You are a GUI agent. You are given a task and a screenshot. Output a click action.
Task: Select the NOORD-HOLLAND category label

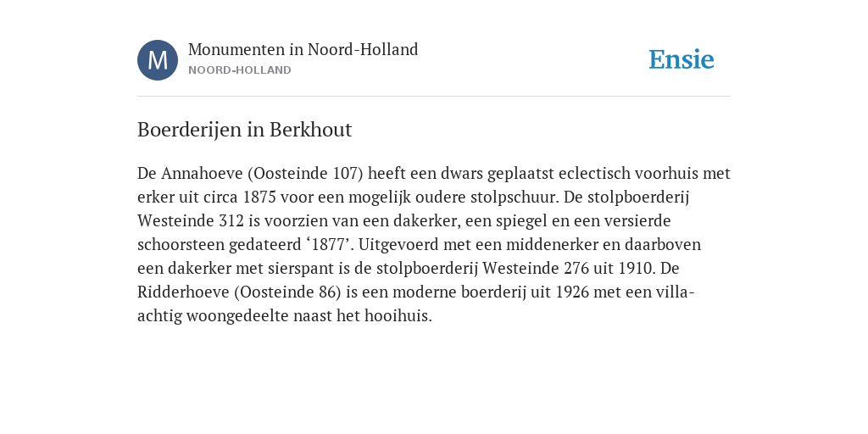coord(240,70)
